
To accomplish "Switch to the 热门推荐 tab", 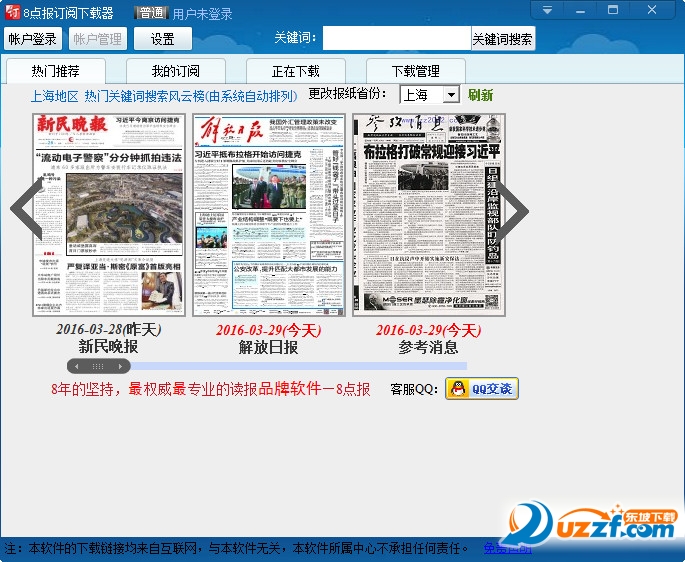I will (x=55, y=71).
